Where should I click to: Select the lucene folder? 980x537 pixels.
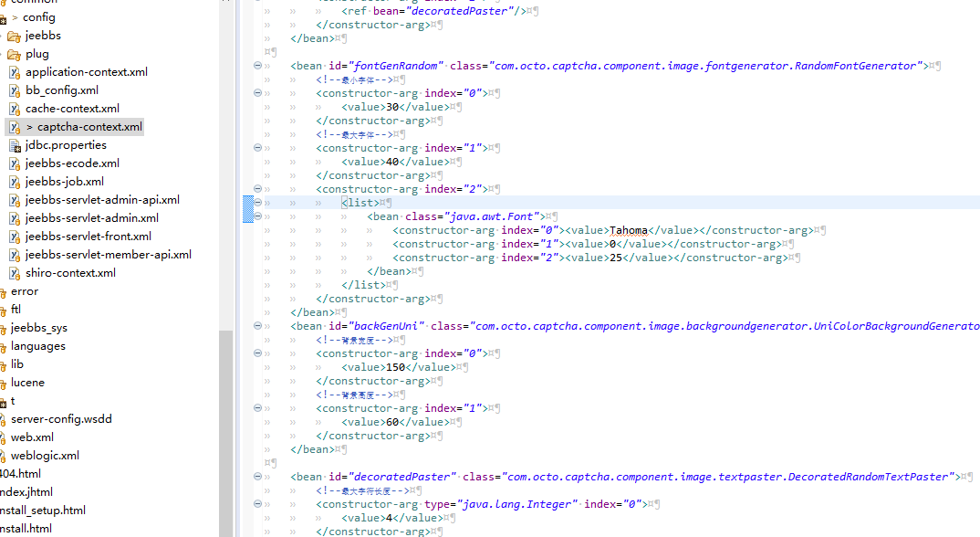[27, 383]
